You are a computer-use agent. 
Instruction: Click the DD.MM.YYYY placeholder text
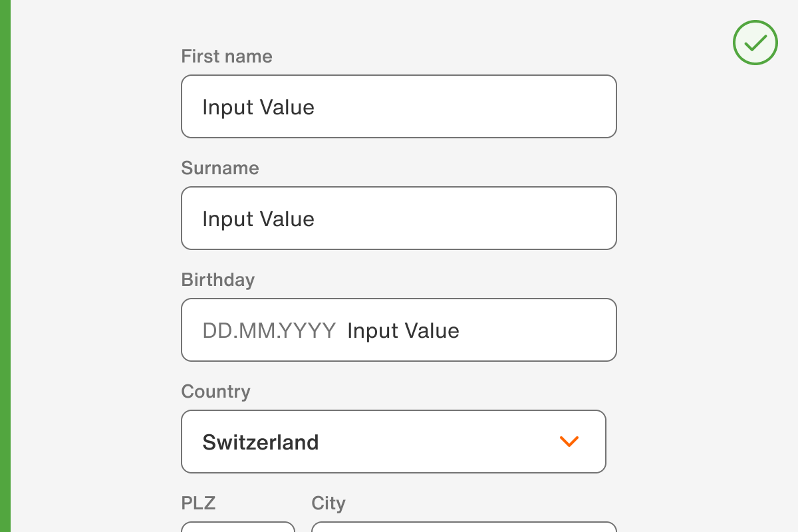tap(269, 330)
